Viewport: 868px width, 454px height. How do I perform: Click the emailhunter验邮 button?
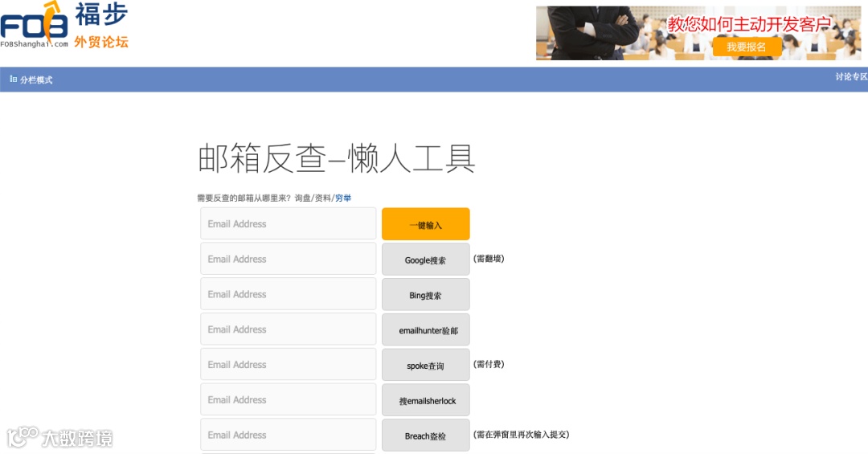point(426,330)
